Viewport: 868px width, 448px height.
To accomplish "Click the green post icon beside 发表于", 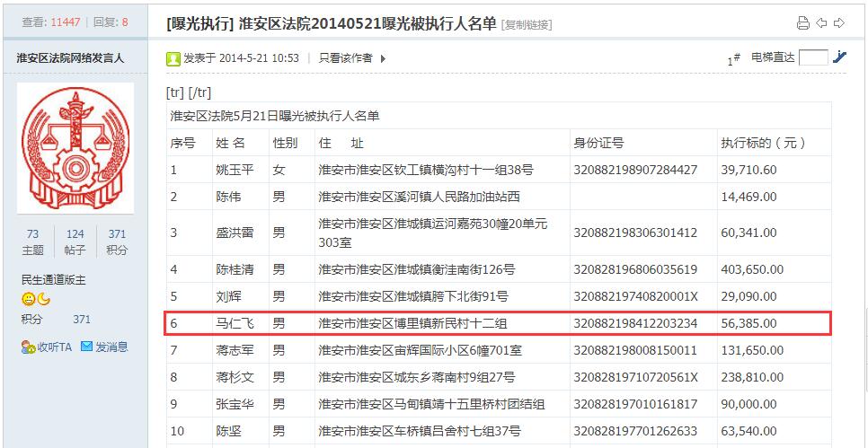I will pos(173,58).
